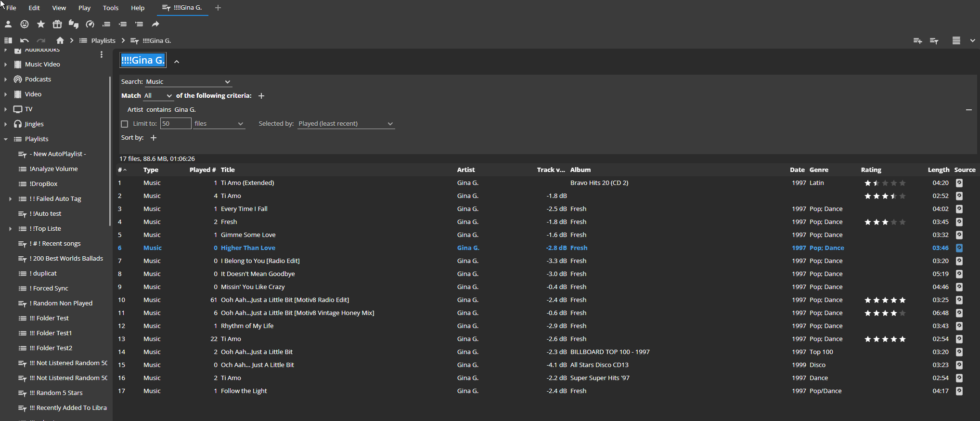Open the Search 'Music' dropdown
Image resolution: width=980 pixels, height=421 pixels.
[188, 82]
